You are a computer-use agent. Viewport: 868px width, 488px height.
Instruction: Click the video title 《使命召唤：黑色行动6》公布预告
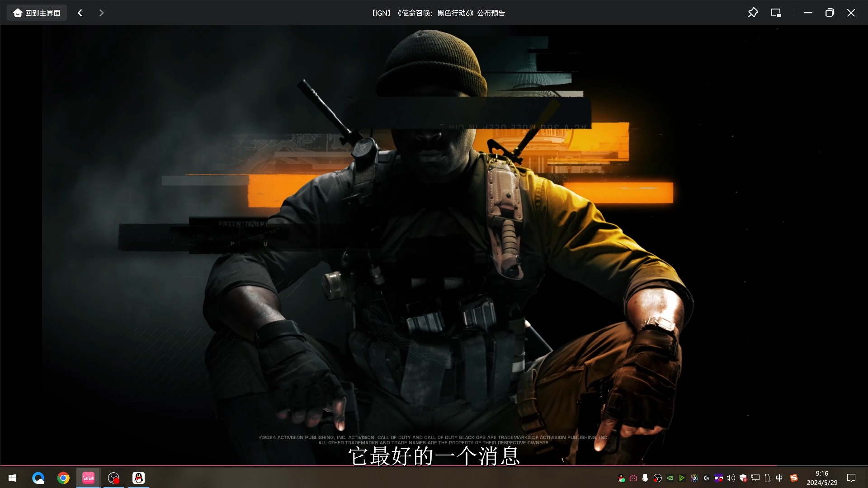451,13
